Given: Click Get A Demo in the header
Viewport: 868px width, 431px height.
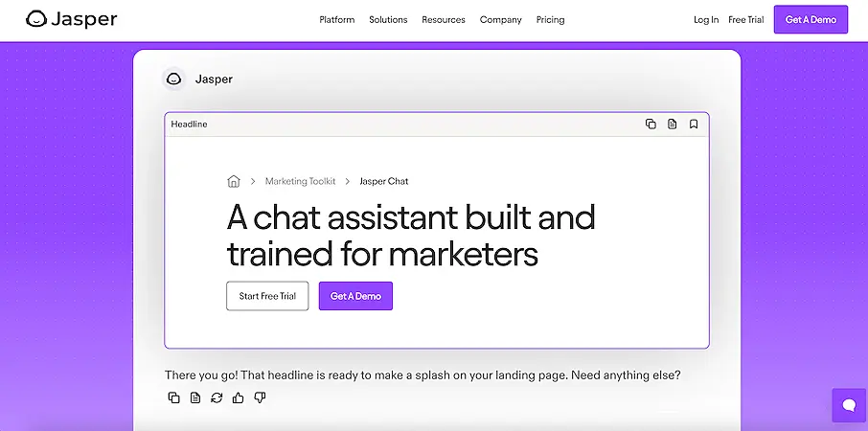Looking at the screenshot, I should point(811,19).
